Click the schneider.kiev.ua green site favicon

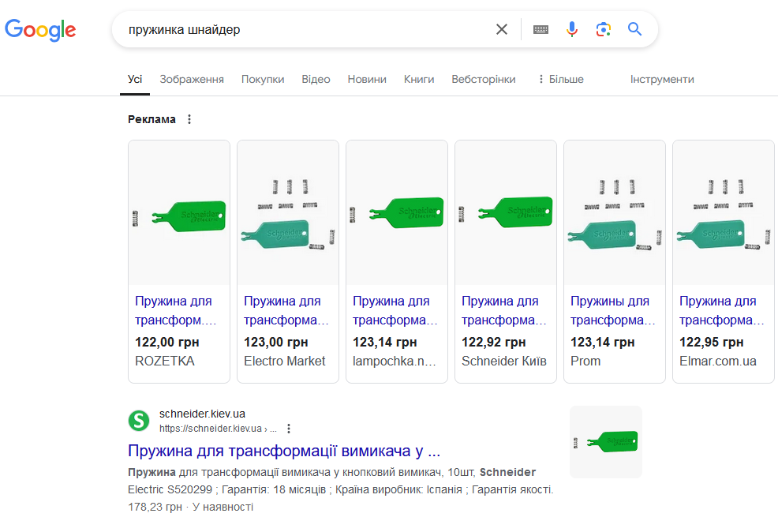(139, 421)
